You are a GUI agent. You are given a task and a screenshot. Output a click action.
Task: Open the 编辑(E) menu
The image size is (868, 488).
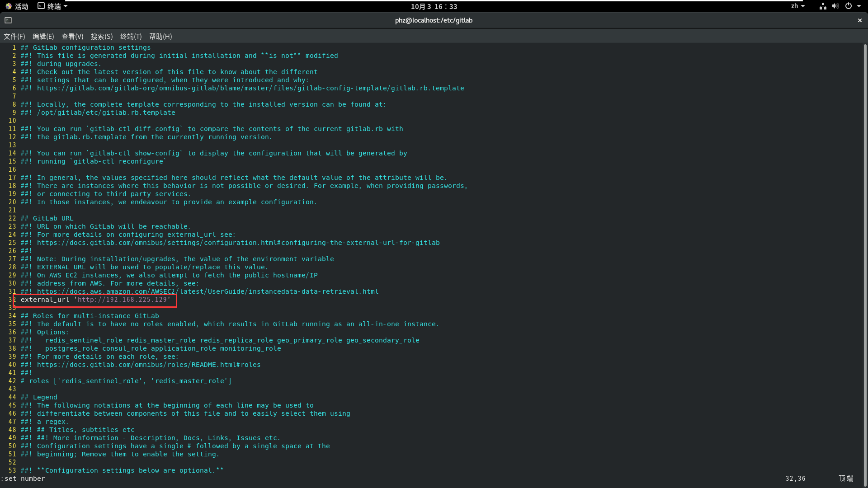click(x=43, y=37)
